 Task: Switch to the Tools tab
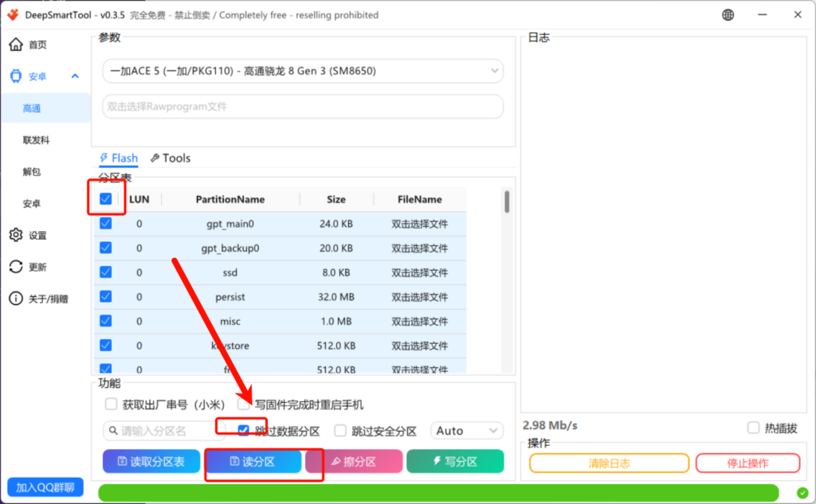tap(170, 158)
